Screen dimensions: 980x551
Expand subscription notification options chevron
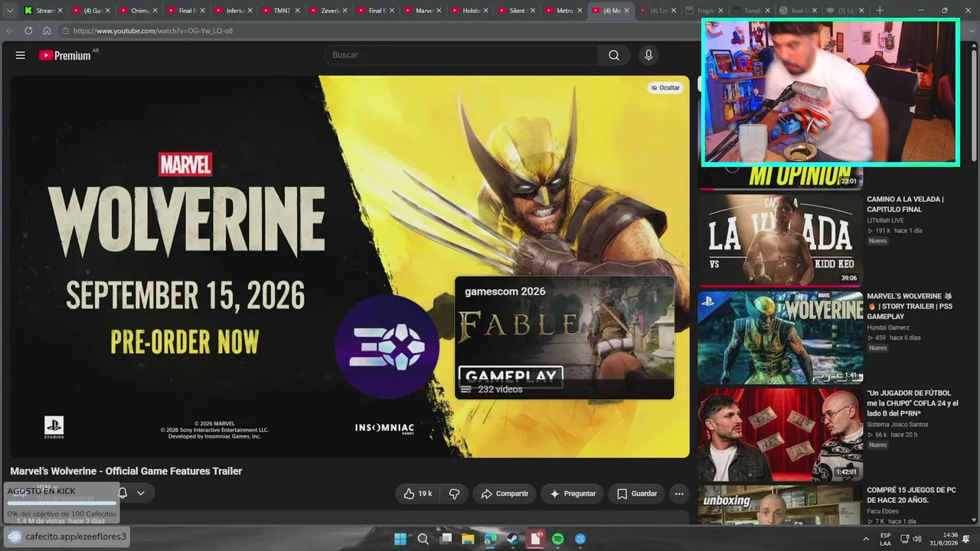click(x=141, y=494)
